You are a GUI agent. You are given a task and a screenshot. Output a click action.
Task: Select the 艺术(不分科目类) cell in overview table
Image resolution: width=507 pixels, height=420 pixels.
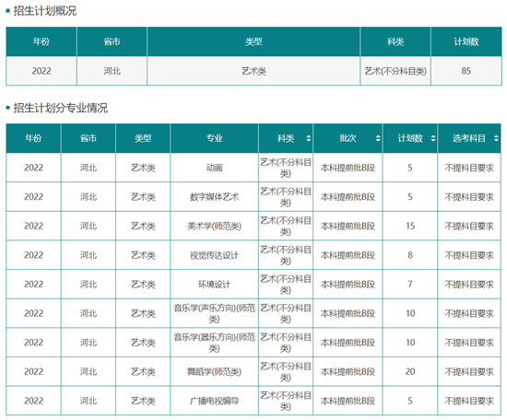click(395, 71)
